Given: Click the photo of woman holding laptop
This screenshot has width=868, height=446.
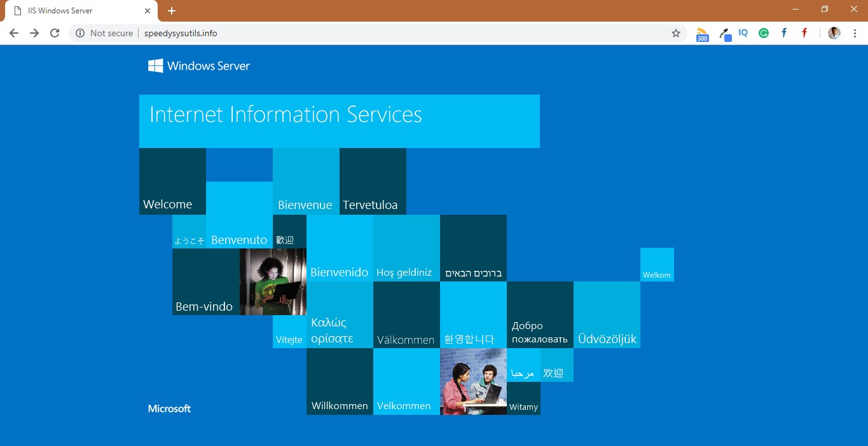Looking at the screenshot, I should (x=273, y=281).
